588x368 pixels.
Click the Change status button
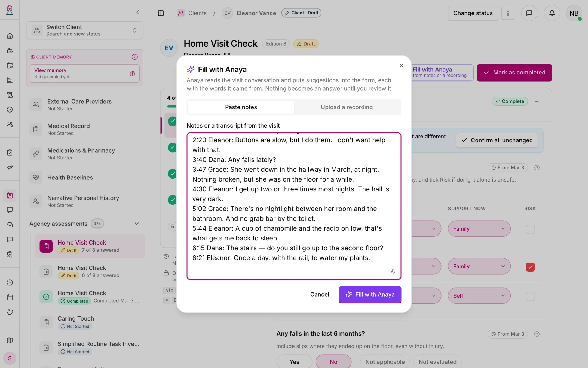pyautogui.click(x=473, y=13)
